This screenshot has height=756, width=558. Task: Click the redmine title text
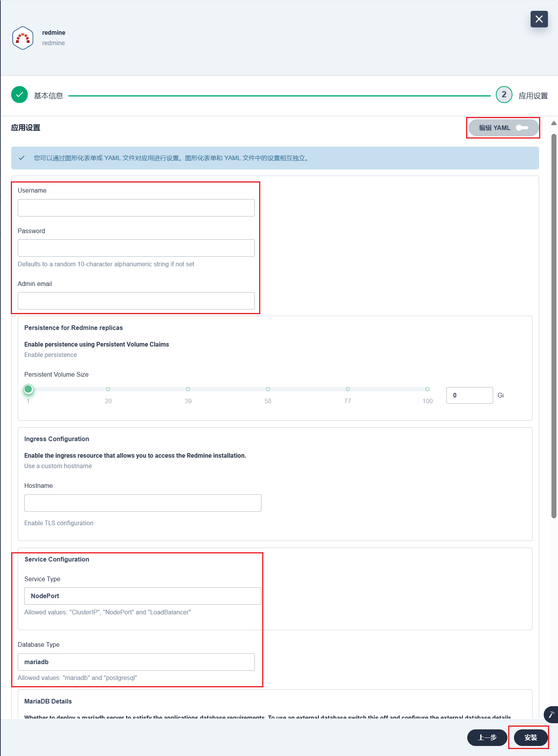point(54,32)
